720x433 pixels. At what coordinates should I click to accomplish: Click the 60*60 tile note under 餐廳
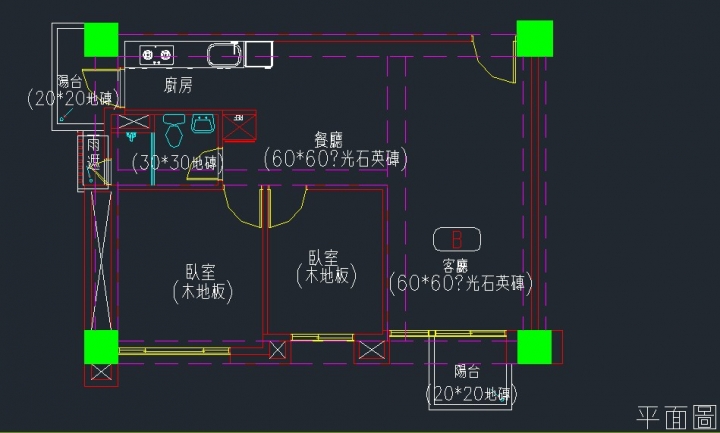336,159
